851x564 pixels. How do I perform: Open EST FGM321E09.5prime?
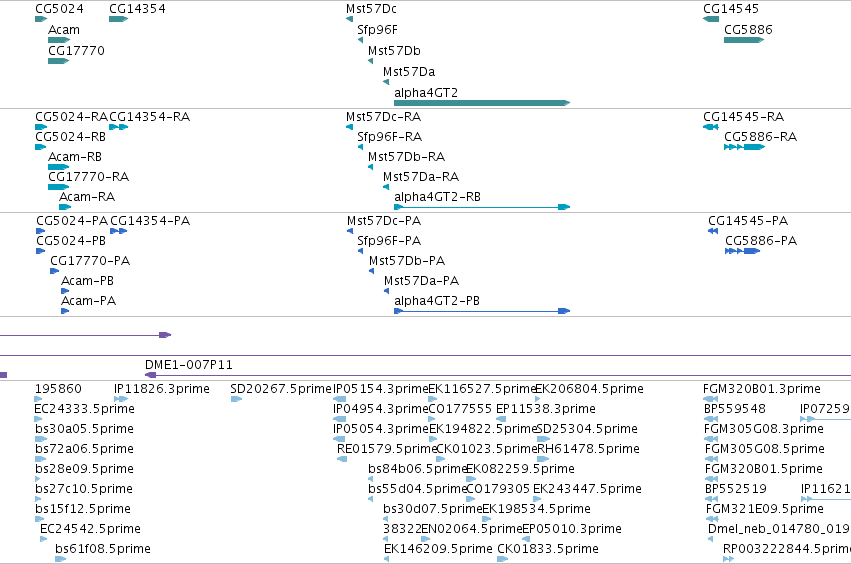click(764, 509)
